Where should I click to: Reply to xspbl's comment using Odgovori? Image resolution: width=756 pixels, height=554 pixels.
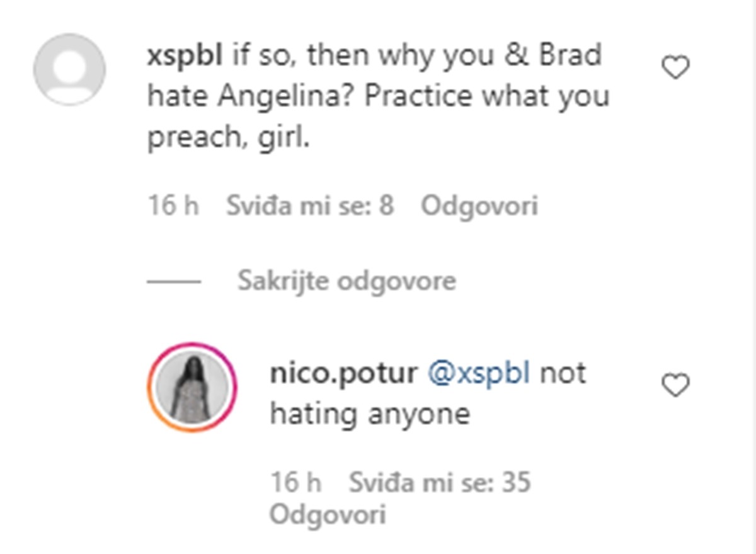click(x=479, y=206)
